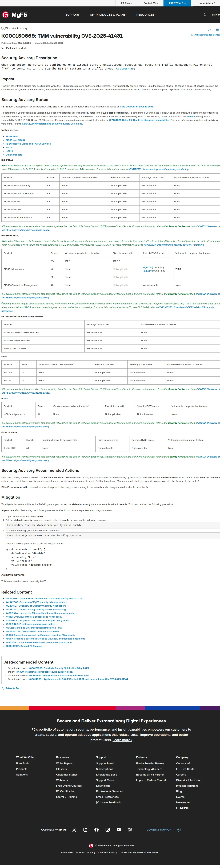Open the F5 Trust Center link
This screenshot has height=868, width=220.
(186, 769)
